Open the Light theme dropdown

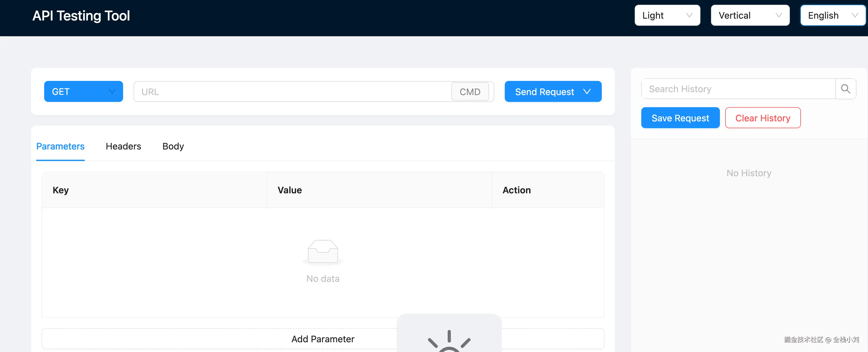pyautogui.click(x=667, y=15)
